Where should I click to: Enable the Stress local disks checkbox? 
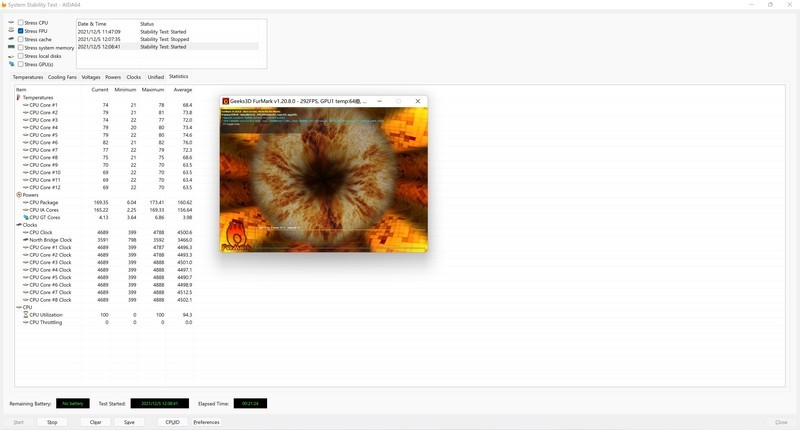pos(21,56)
